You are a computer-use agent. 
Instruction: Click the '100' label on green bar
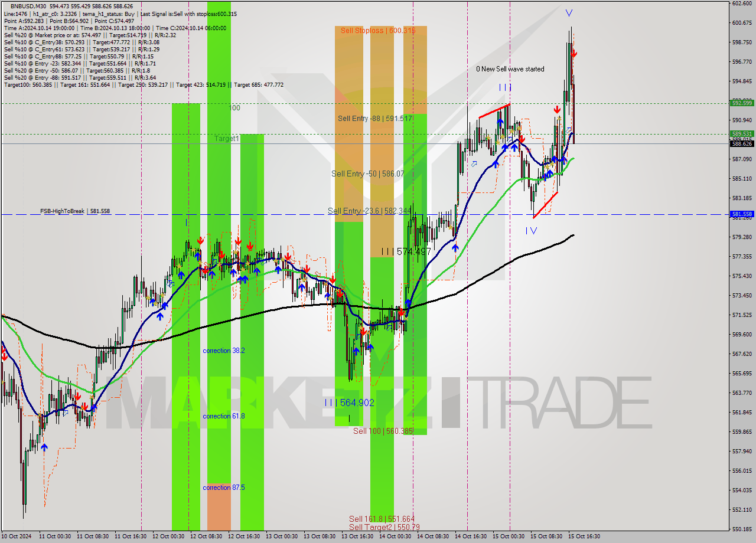[x=234, y=108]
